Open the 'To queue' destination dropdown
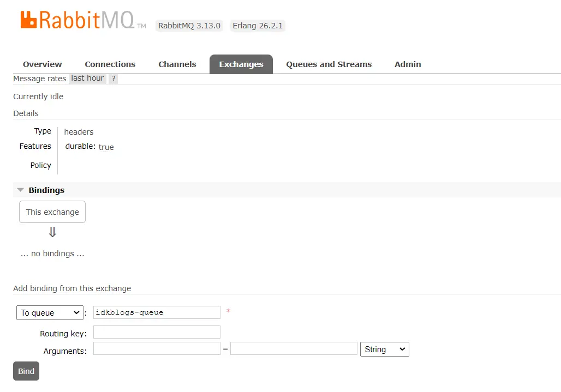The image size is (561, 392). (x=50, y=312)
